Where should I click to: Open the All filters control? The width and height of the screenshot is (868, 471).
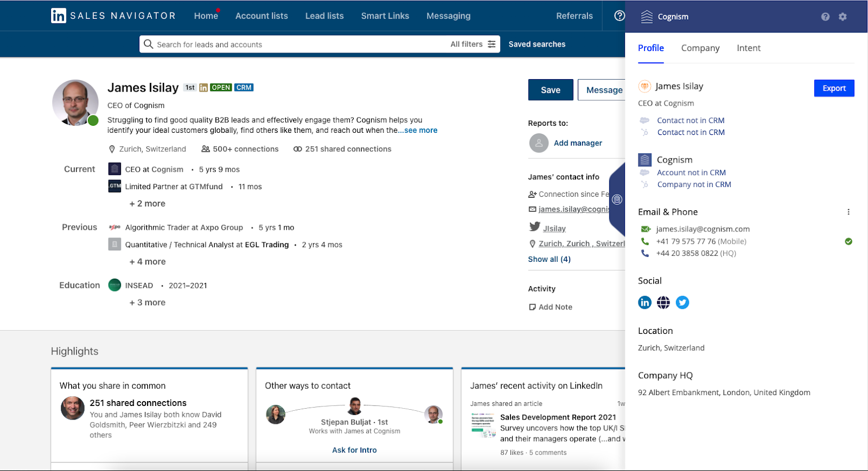473,44
